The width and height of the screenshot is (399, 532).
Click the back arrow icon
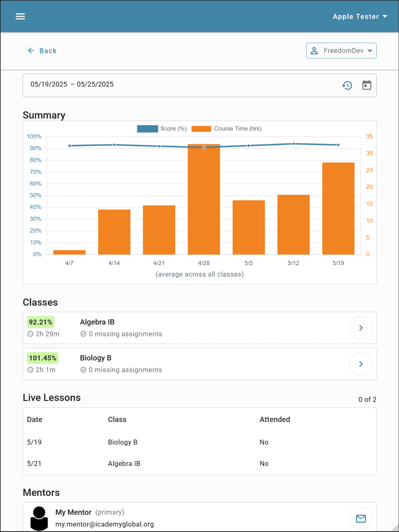click(x=31, y=51)
